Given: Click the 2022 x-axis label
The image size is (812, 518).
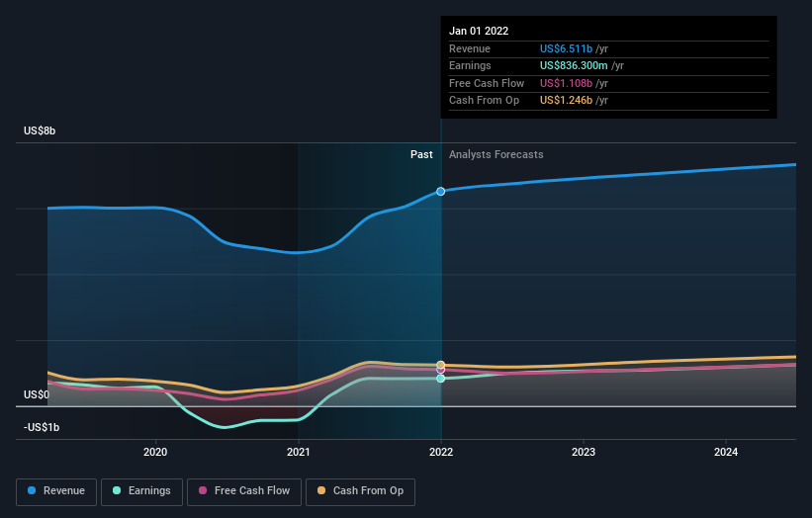Looking at the screenshot, I should pos(441,452).
